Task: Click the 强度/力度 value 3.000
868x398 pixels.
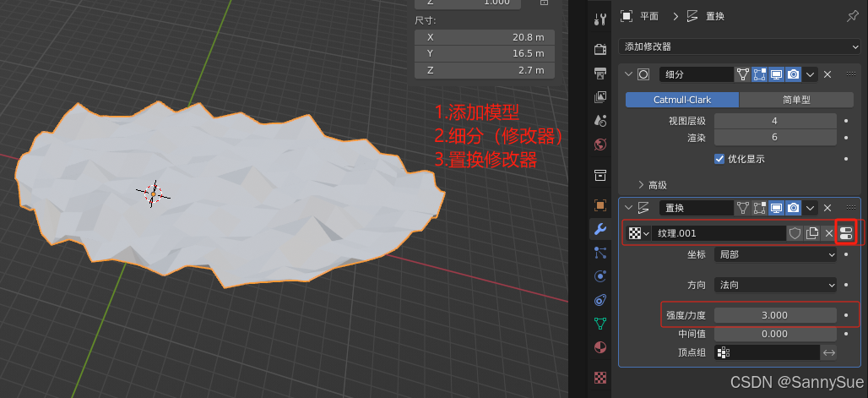Action: point(775,315)
